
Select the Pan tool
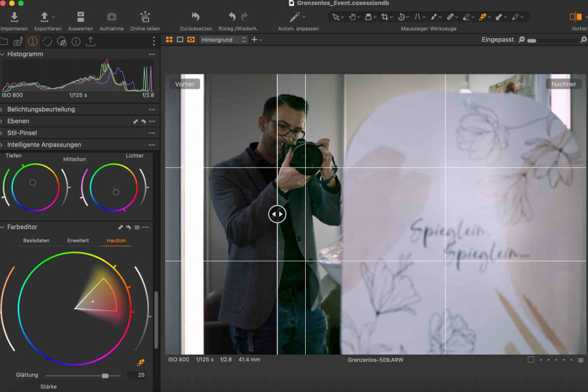tap(352, 17)
